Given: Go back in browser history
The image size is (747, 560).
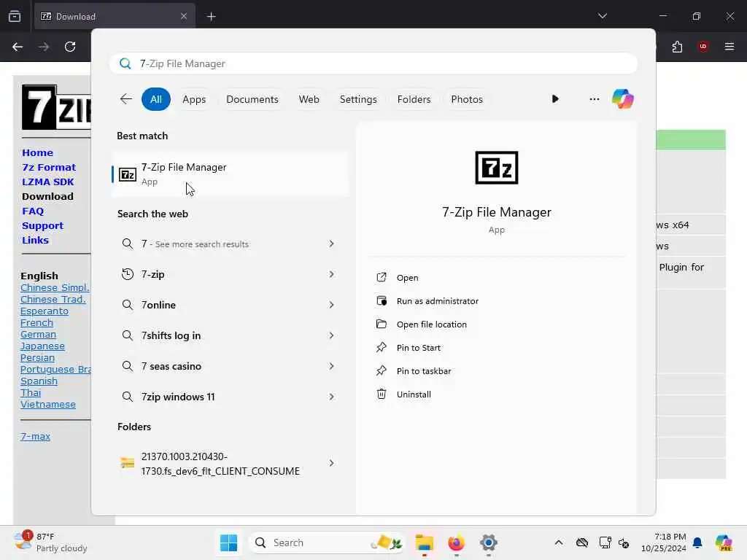Looking at the screenshot, I should (x=18, y=47).
